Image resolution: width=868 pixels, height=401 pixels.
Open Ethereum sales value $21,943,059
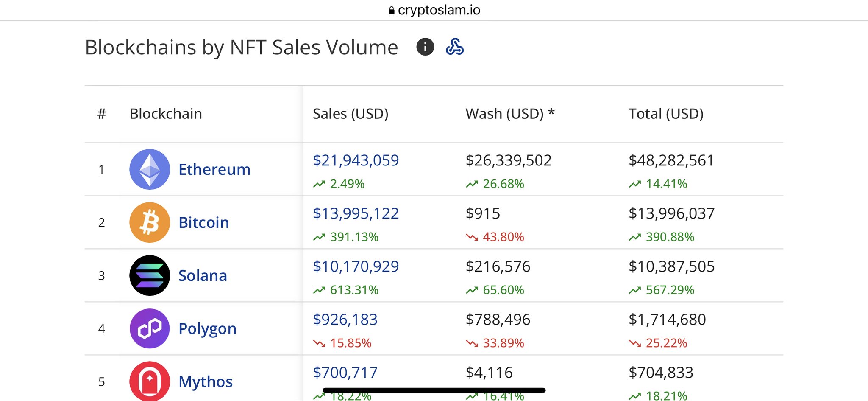click(x=356, y=160)
